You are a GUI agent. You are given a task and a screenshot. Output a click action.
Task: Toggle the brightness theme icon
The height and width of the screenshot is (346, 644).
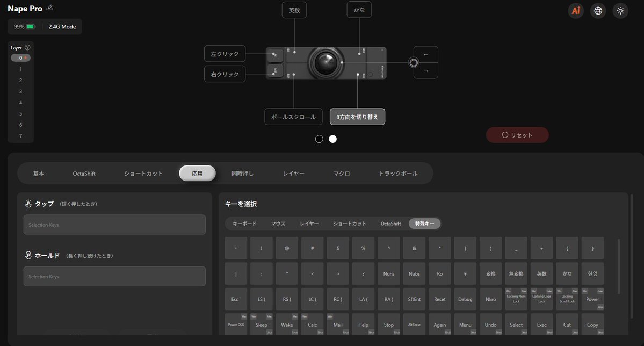click(620, 11)
